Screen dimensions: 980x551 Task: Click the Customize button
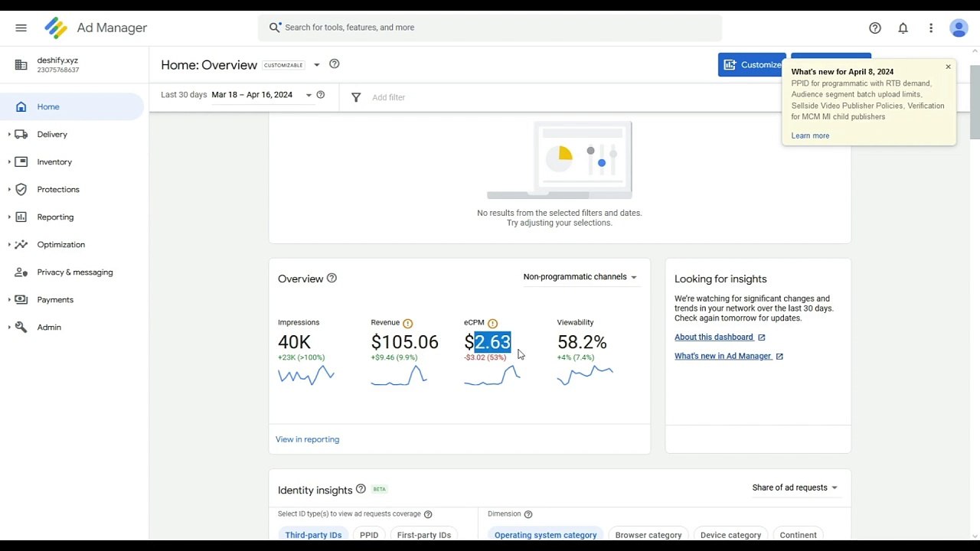[752, 65]
